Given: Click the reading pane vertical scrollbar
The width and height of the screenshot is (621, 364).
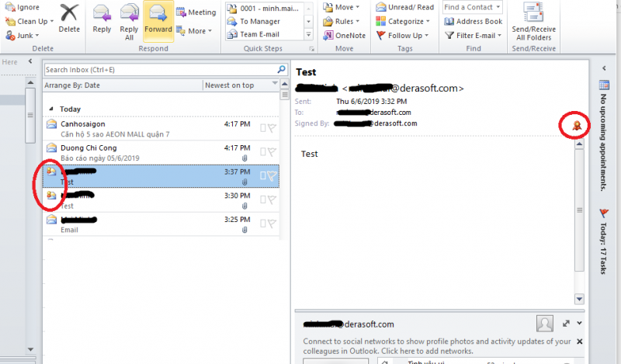Looking at the screenshot, I should (578, 210).
